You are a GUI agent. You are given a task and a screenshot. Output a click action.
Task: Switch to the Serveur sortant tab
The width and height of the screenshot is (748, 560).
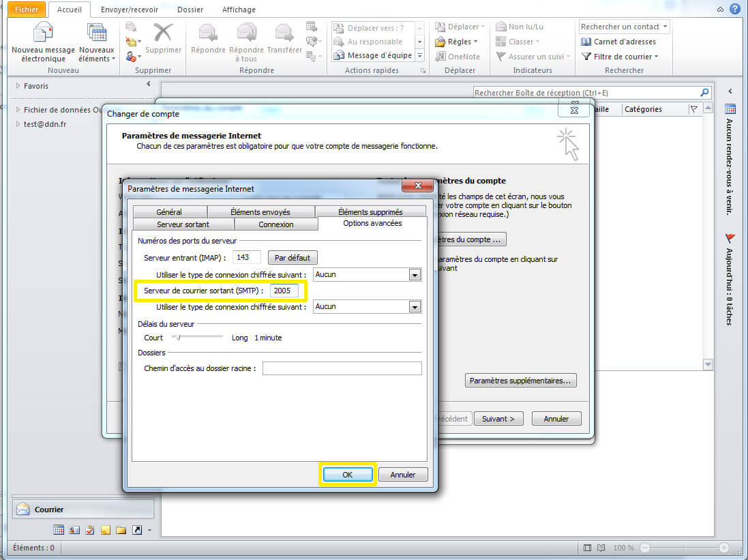coord(183,224)
